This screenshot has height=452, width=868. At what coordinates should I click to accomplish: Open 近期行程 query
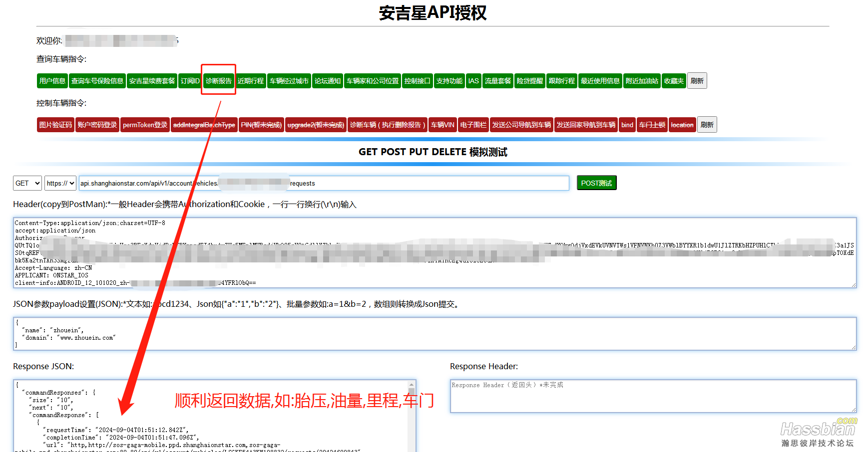coord(251,81)
